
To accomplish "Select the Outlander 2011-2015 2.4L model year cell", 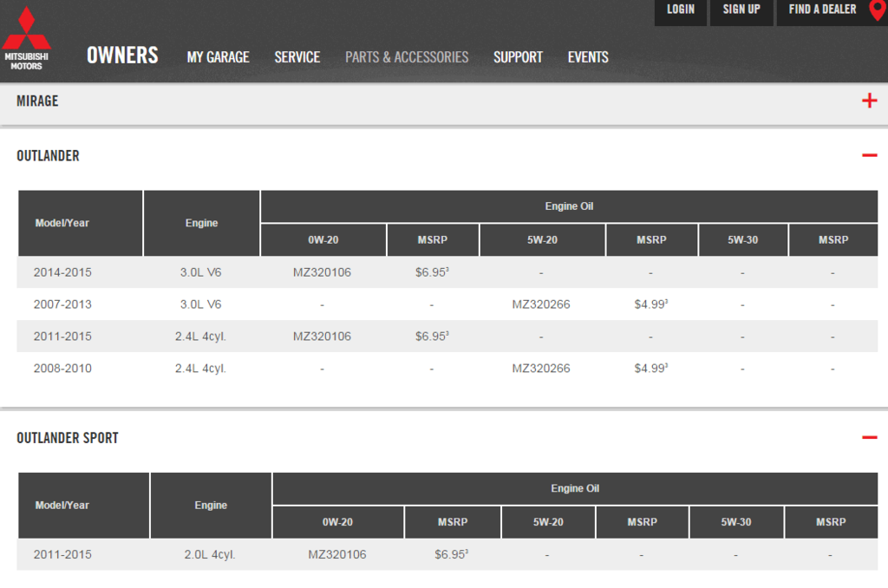I will click(62, 336).
